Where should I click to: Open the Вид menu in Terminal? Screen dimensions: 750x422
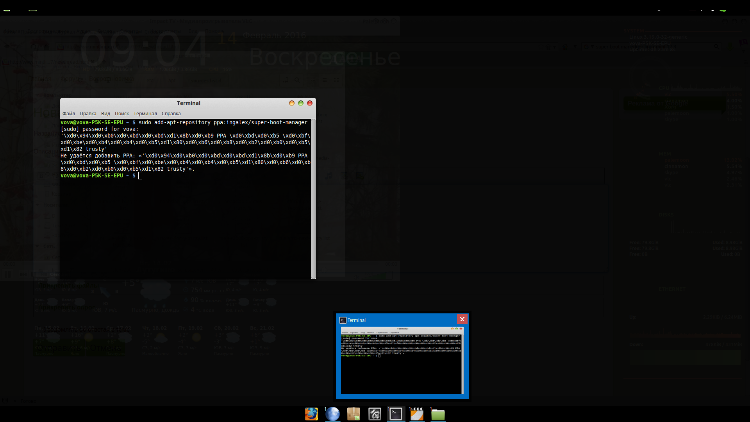[104, 113]
